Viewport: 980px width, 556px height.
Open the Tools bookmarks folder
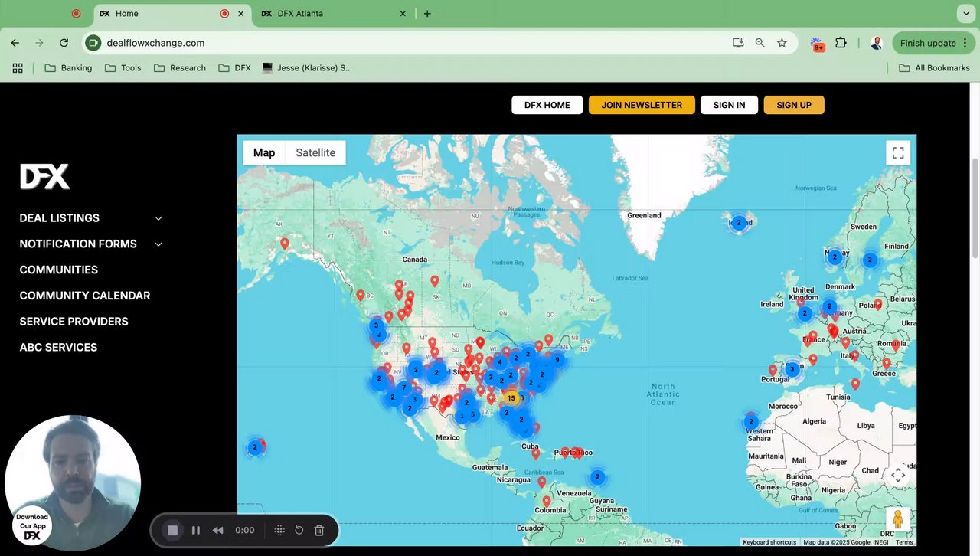[x=123, y=68]
